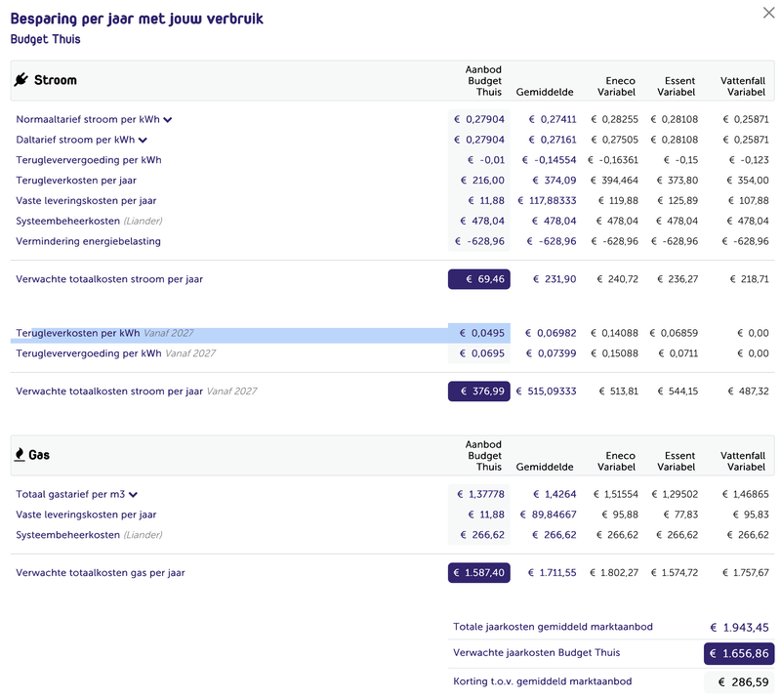This screenshot has width=781, height=700.
Task: Click the € 1.656,86 Budget Thuis yearly cost
Action: [x=739, y=653]
